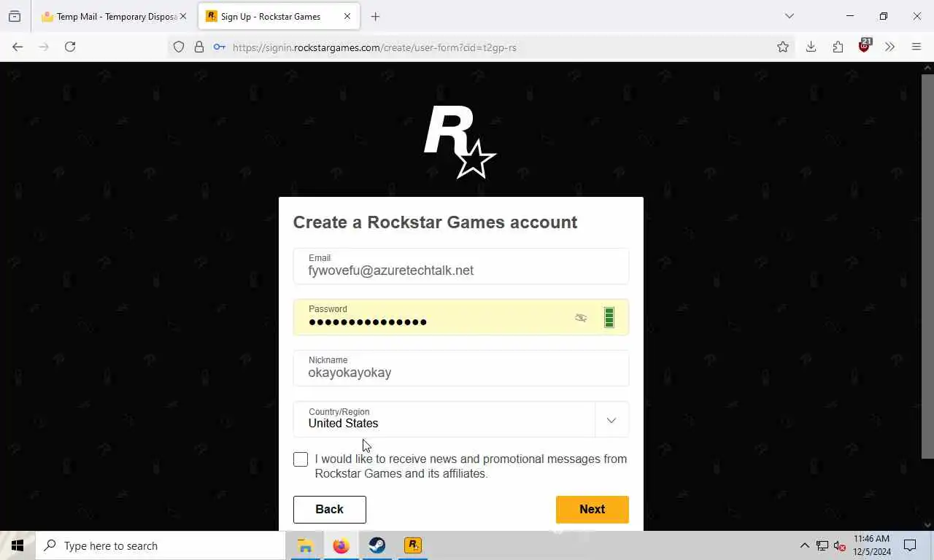Show hidden system tray icons
Image resolution: width=934 pixels, height=560 pixels.
click(x=804, y=545)
